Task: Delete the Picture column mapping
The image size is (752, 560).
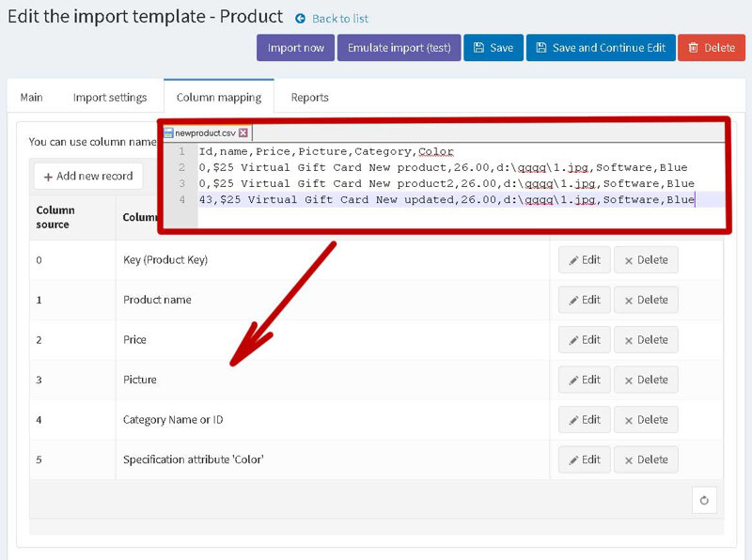Action: click(646, 380)
